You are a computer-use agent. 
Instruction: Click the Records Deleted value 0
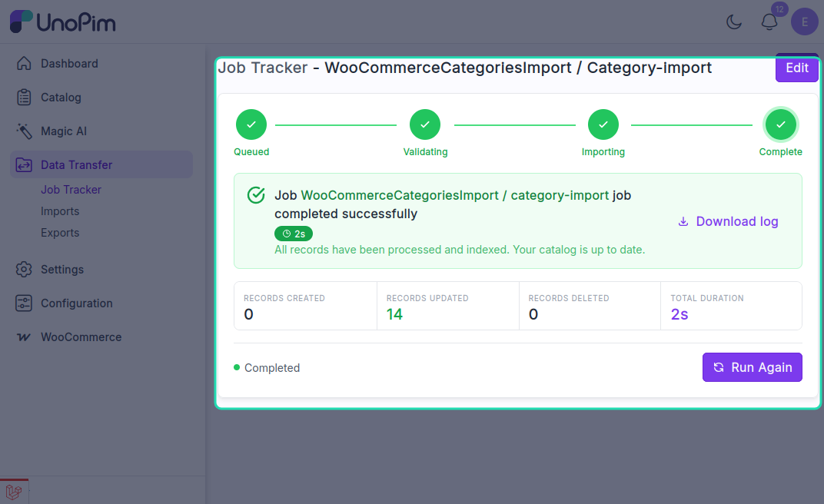533,314
